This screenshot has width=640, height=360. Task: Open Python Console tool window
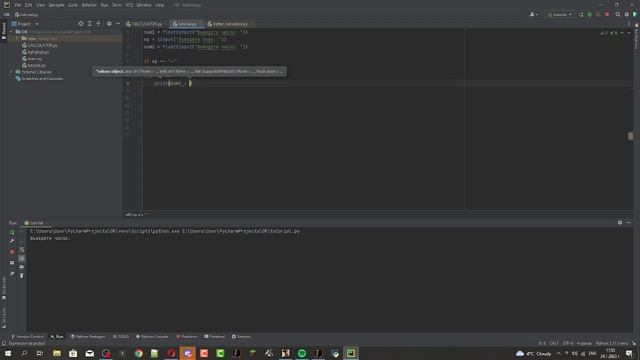tap(152, 337)
